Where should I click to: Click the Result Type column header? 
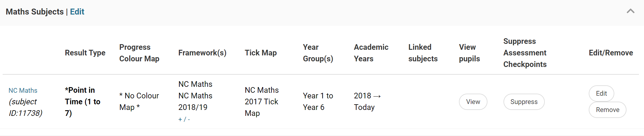coord(85,53)
